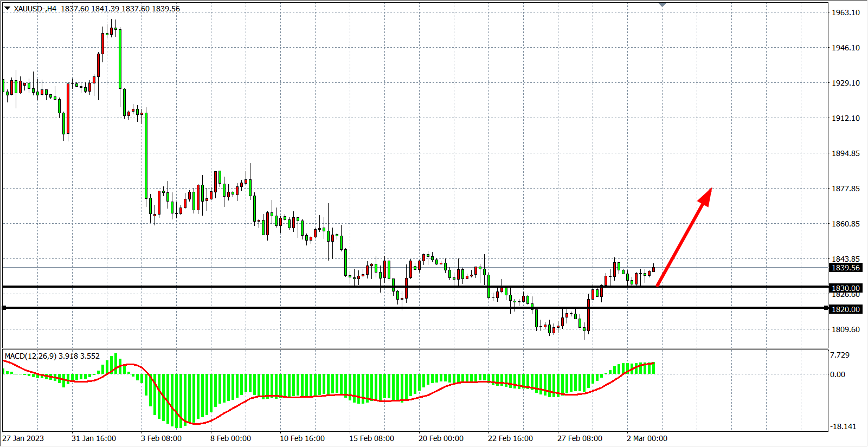Click the 2 Mar 00:00 time label
Viewport: 868px width, 447px height.
[647, 438]
